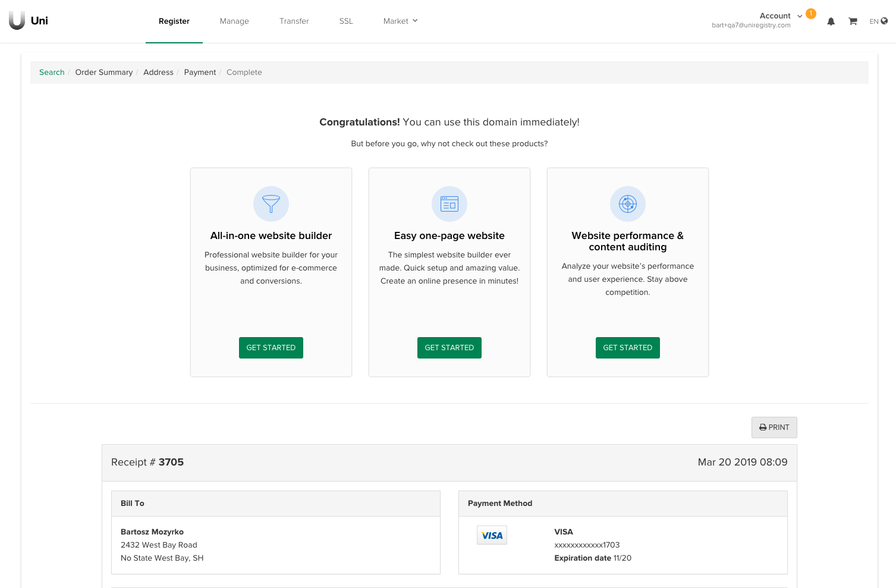Viewport: 896px width, 588px height.
Task: Follow the Search breadcrumb link
Action: pos(52,73)
